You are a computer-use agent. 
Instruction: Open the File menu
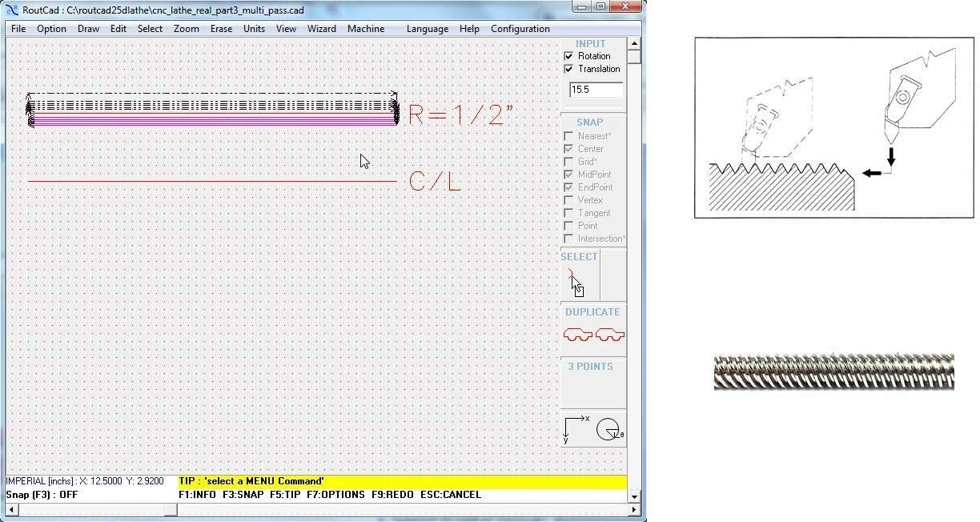point(18,29)
